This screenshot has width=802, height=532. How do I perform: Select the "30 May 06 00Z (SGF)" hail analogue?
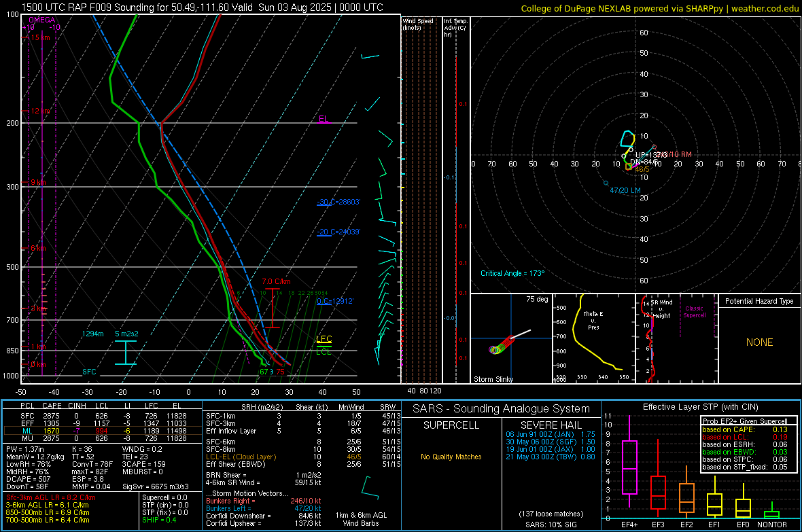551,442
